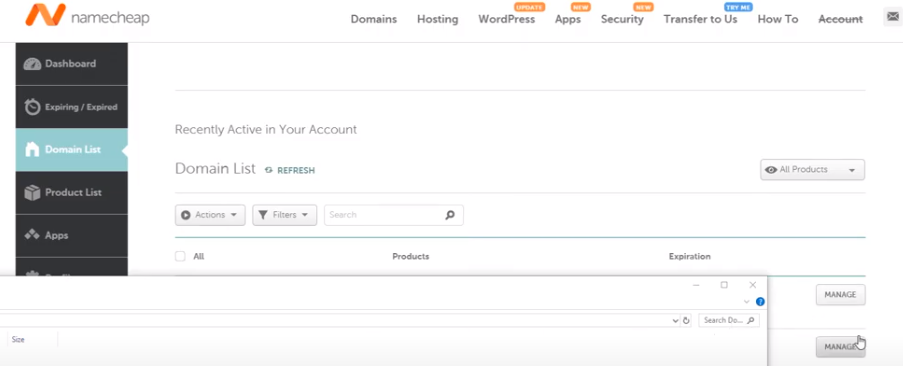903x366 pixels.
Task: Open the Filters dropdown
Action: tap(284, 215)
